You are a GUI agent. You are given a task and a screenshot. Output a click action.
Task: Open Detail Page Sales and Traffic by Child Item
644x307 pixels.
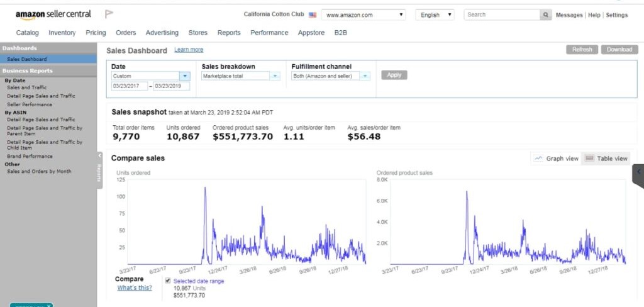(45, 145)
